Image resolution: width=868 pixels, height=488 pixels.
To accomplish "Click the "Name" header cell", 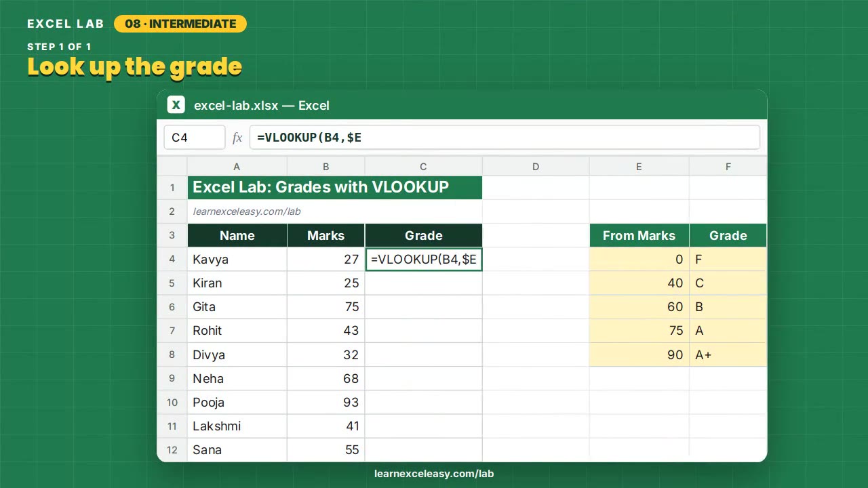I will click(237, 235).
